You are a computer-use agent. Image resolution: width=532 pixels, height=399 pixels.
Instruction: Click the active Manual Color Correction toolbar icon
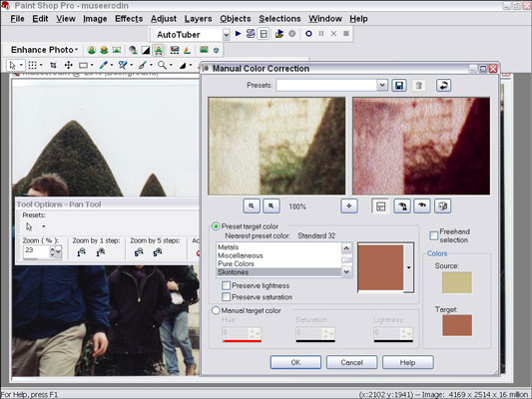(x=159, y=50)
